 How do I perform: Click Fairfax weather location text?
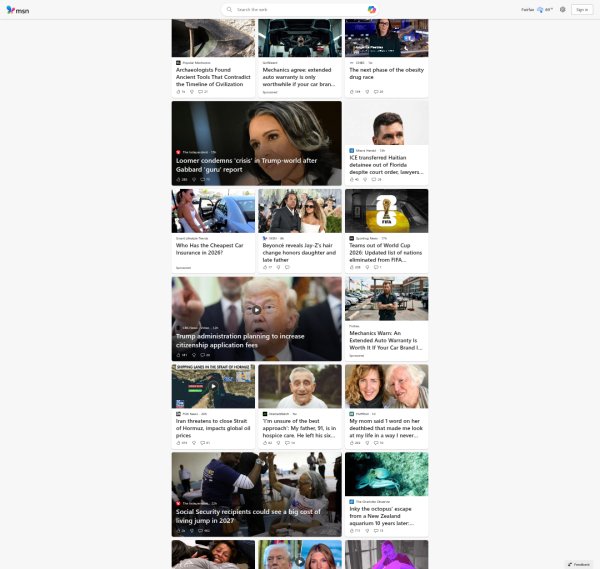(527, 10)
